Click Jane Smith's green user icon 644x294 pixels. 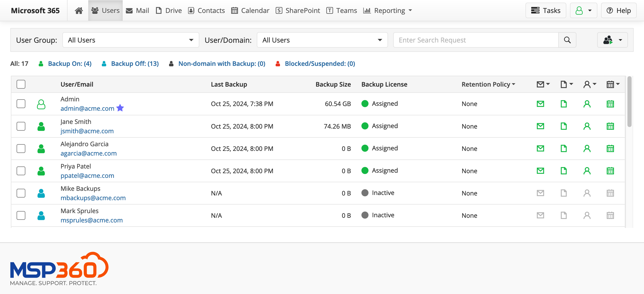(x=41, y=127)
